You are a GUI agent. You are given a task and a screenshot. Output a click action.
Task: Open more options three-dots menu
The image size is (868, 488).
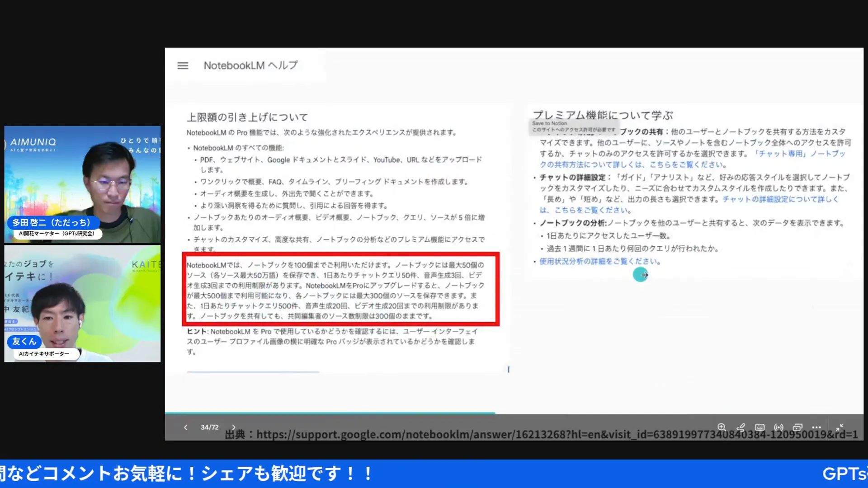(816, 427)
